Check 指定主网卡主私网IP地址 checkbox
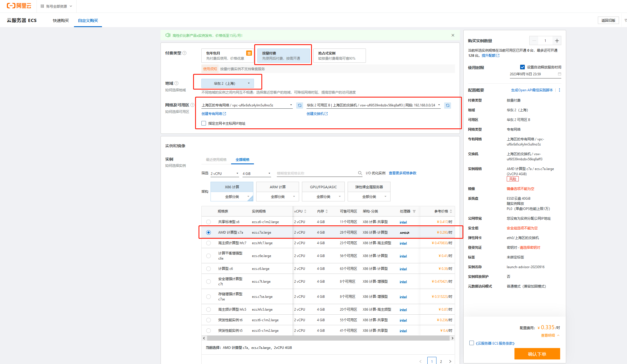This screenshot has width=627, height=364. click(x=204, y=123)
